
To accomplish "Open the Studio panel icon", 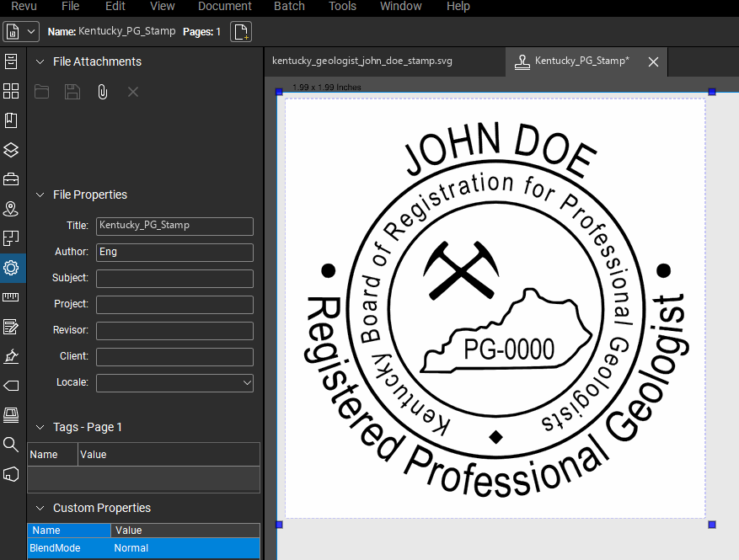I will pyautogui.click(x=11, y=415).
